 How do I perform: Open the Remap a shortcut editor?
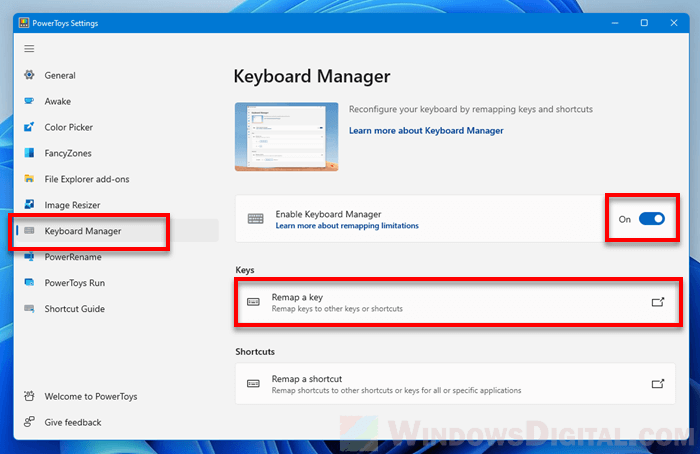455,384
